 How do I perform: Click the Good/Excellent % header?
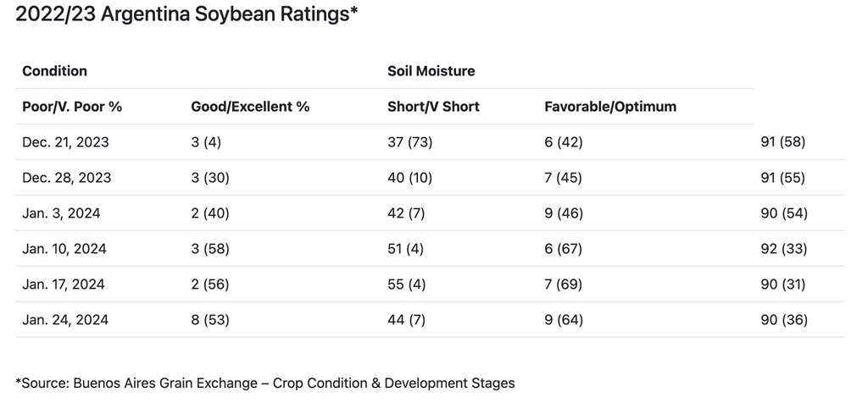[x=250, y=107]
